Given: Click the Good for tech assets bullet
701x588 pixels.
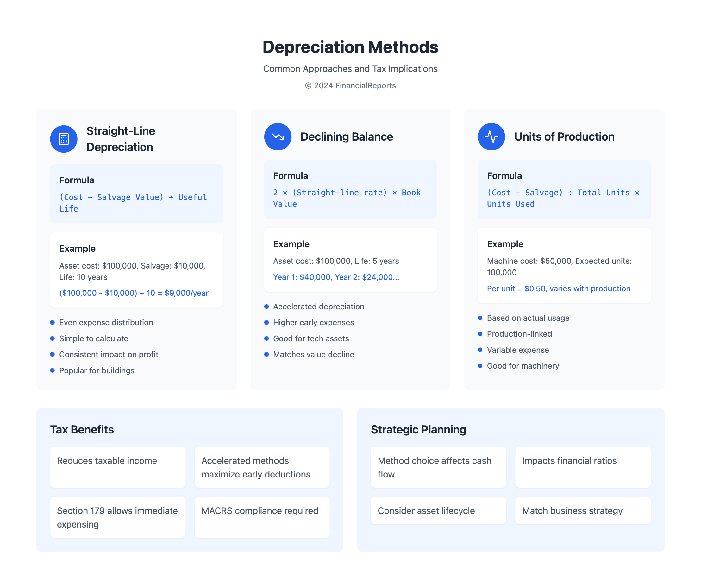Looking at the screenshot, I should 311,338.
